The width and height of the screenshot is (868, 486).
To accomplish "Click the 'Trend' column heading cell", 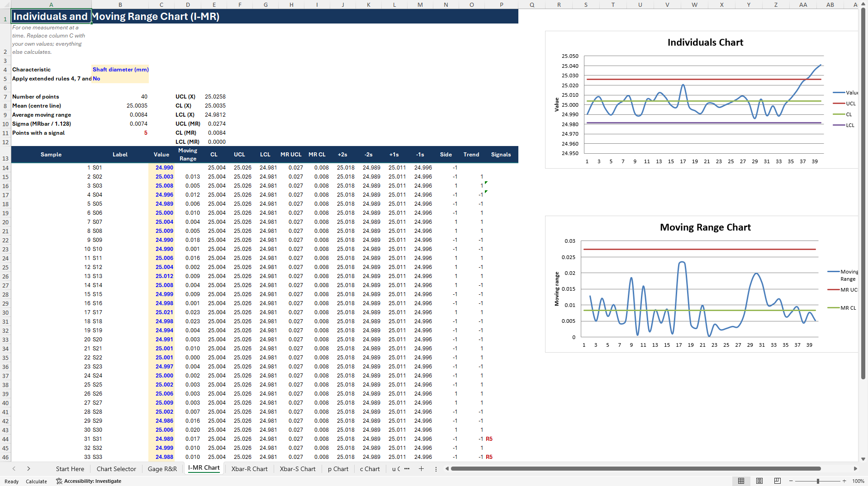I will coord(471,155).
